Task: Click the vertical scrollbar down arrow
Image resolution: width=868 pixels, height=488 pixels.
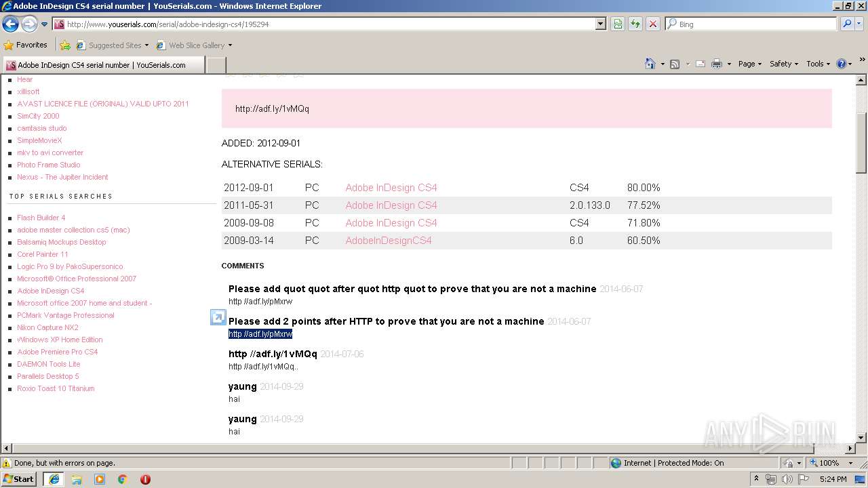Action: coord(861,438)
